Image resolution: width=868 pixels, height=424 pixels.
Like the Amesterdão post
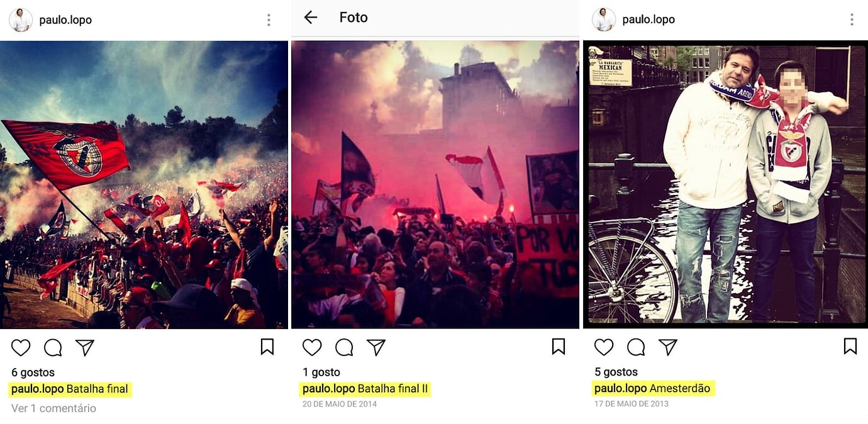click(x=604, y=347)
